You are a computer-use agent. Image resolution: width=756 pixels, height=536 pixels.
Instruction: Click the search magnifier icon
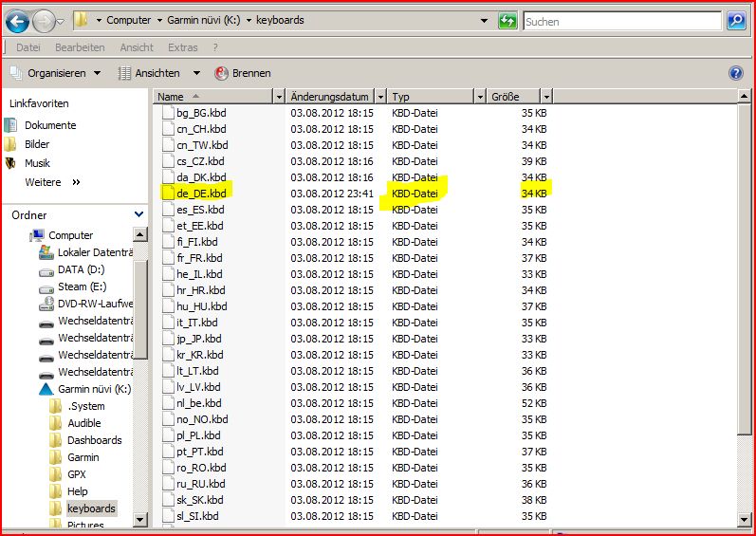[x=736, y=20]
